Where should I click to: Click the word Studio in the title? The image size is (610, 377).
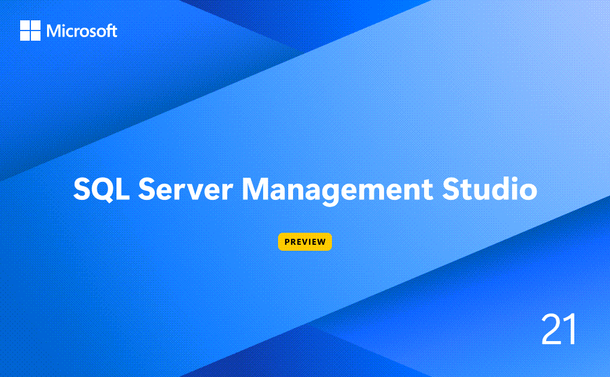coord(490,189)
